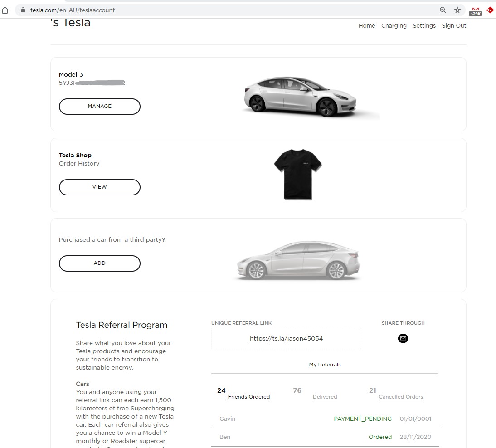Screen dimensions: 496x448
Task: Select the Delivered tab
Action: pos(325,397)
